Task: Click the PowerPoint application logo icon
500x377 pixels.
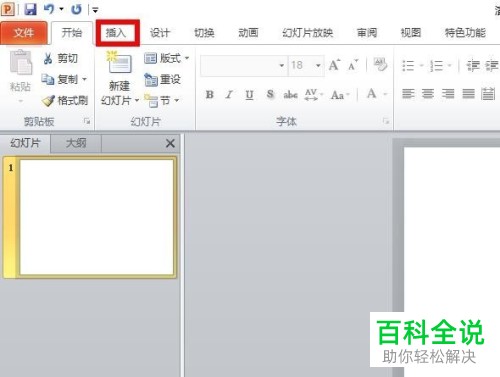Action: 8,9
